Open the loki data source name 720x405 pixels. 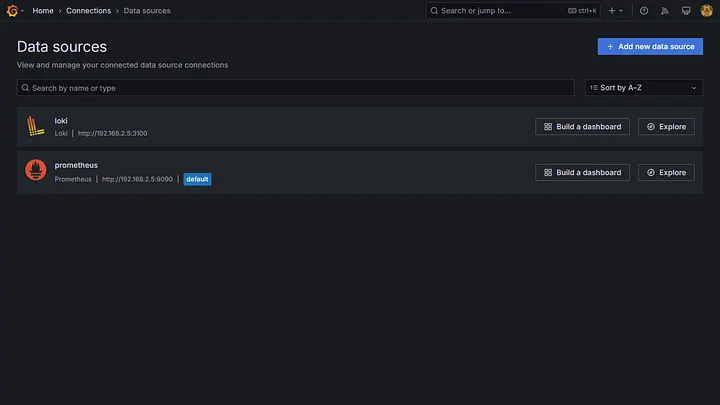coord(61,121)
